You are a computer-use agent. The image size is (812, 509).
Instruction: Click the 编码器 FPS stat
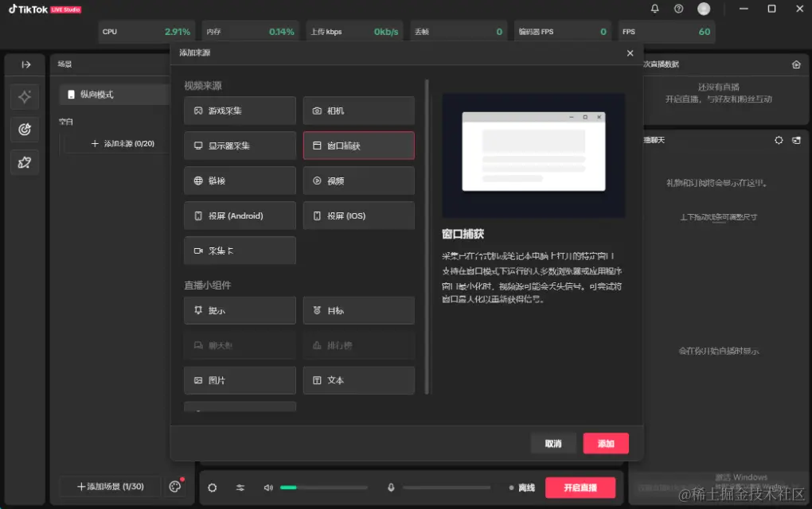(x=562, y=32)
